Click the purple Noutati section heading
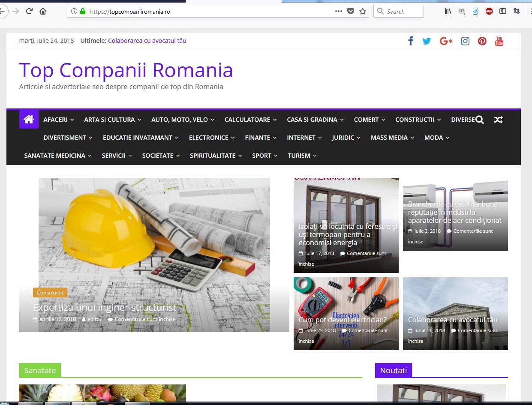Image resolution: width=532 pixels, height=405 pixels. [394, 370]
